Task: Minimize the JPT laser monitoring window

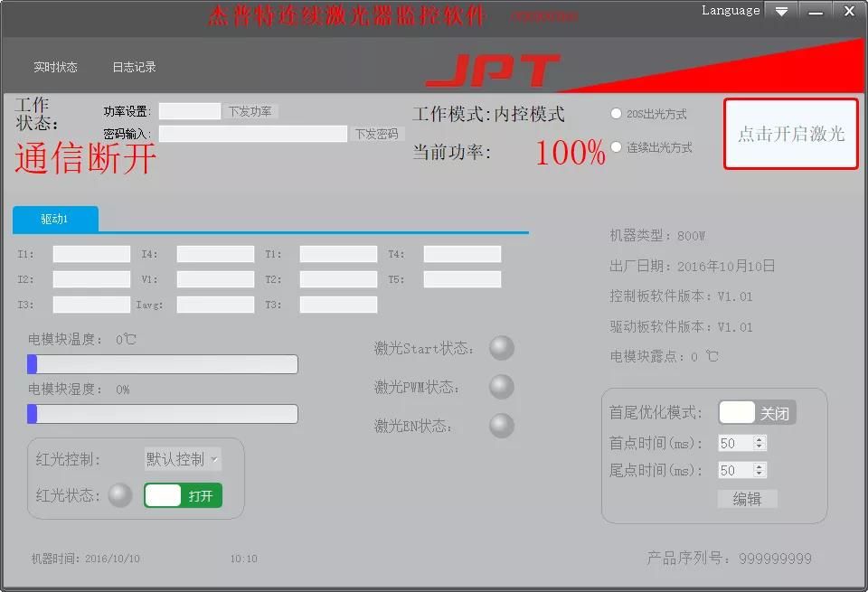Action: click(x=816, y=11)
